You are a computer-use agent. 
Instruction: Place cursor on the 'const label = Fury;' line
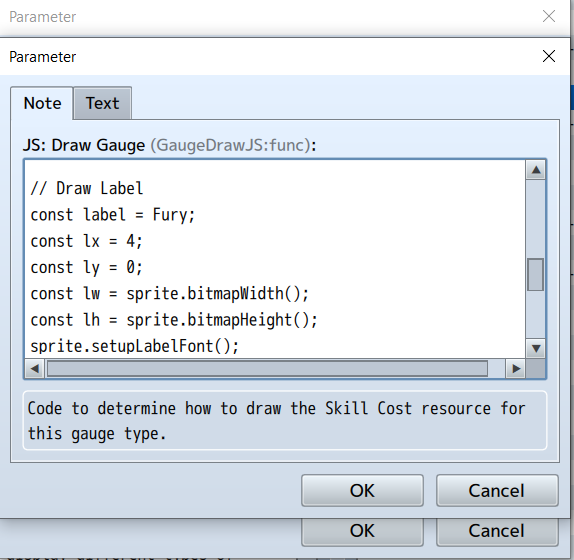[x=113, y=215]
